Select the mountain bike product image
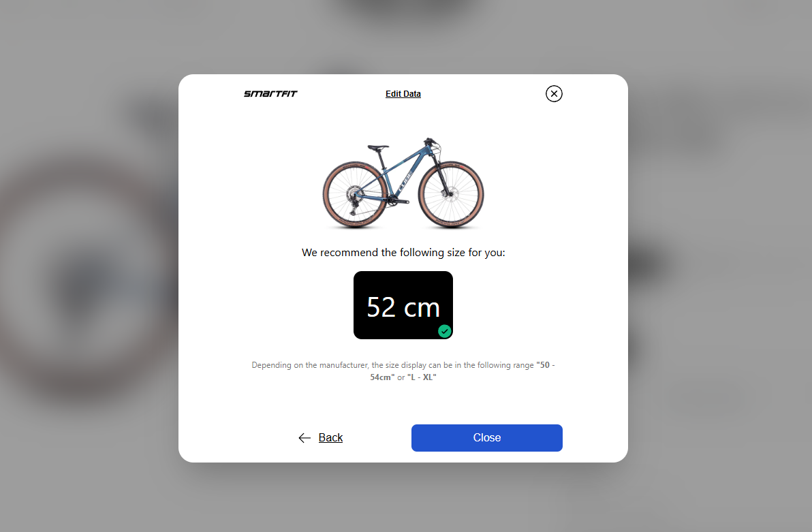The image size is (812, 532). 403,183
